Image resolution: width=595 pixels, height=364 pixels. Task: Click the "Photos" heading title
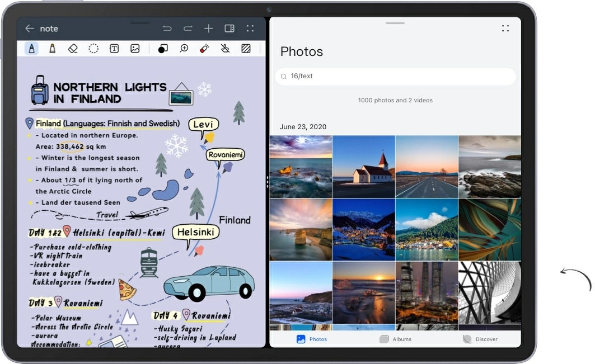[302, 51]
